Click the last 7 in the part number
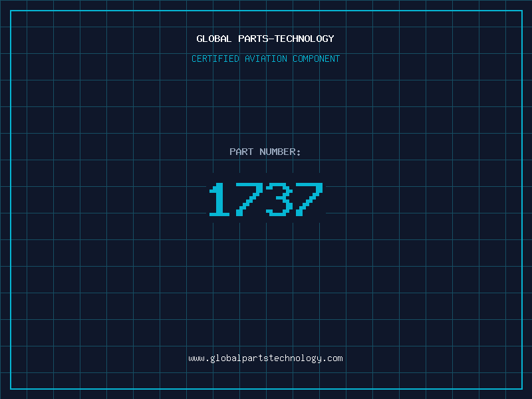Screen dimensions: 532x399 tap(309, 199)
